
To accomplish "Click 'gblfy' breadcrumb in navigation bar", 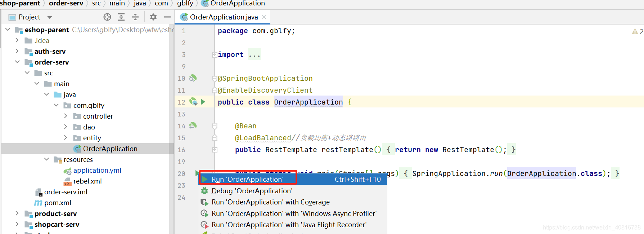I will [185, 3].
